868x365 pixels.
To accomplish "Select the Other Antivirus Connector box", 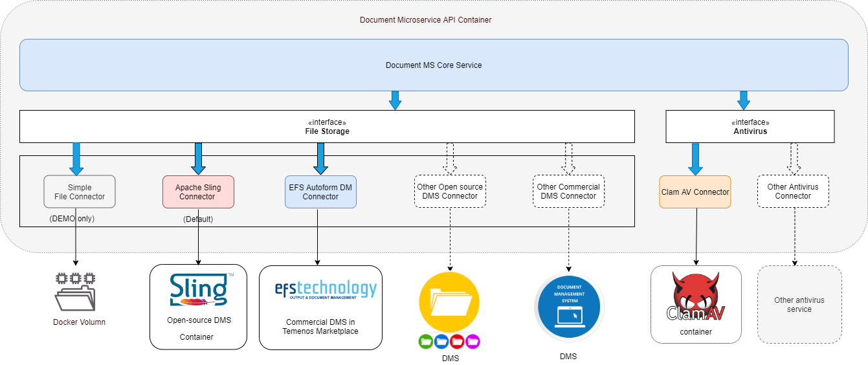I will point(793,191).
